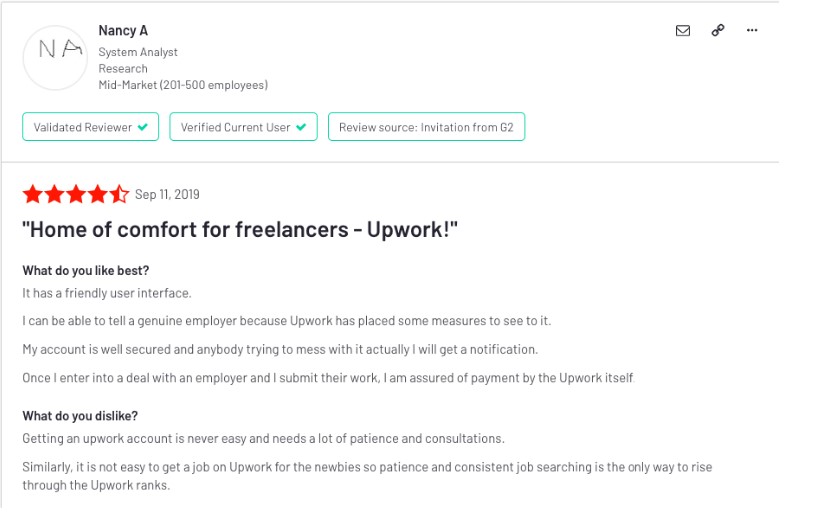Click Review source: Invitation from G2 badge
816x527 pixels.
[x=426, y=127]
